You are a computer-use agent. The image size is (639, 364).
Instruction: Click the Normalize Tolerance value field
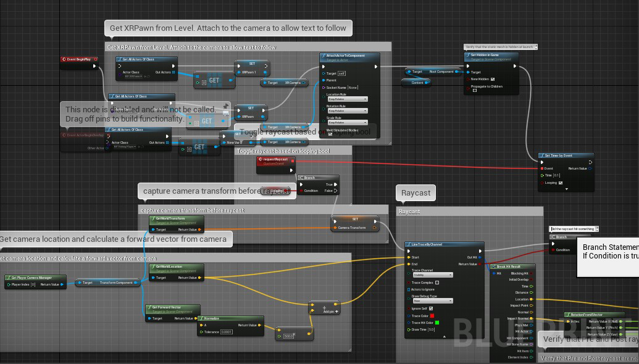coord(226,332)
